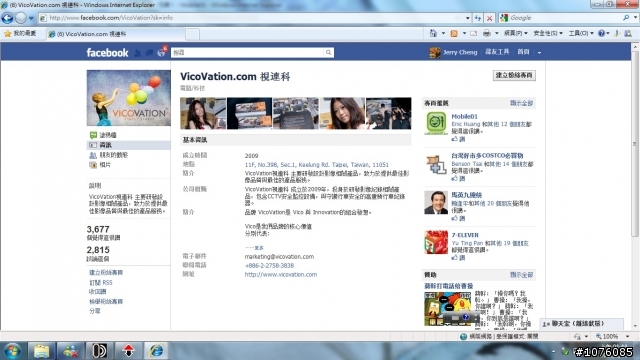Click the IE Back navigation arrow
This screenshot has height=360, width=640.
[x=7, y=18]
